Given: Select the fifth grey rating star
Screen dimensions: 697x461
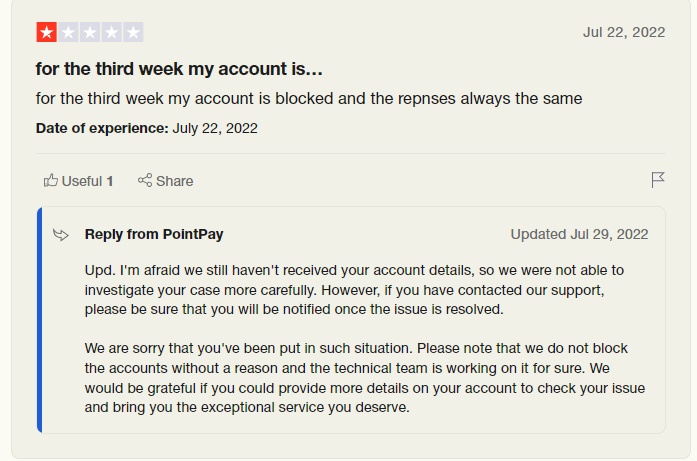Looking at the screenshot, I should pyautogui.click(x=133, y=32).
